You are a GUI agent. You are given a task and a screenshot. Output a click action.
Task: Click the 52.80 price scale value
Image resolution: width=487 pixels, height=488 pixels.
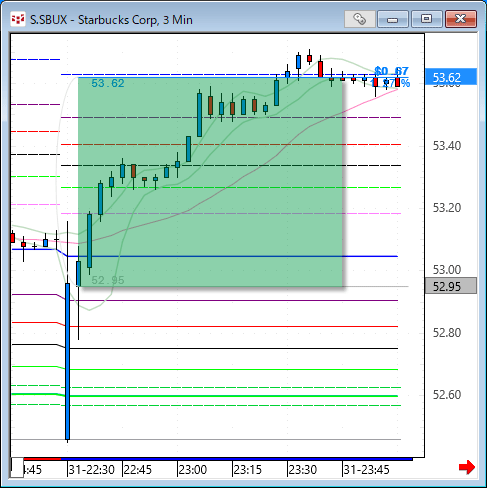(x=447, y=333)
